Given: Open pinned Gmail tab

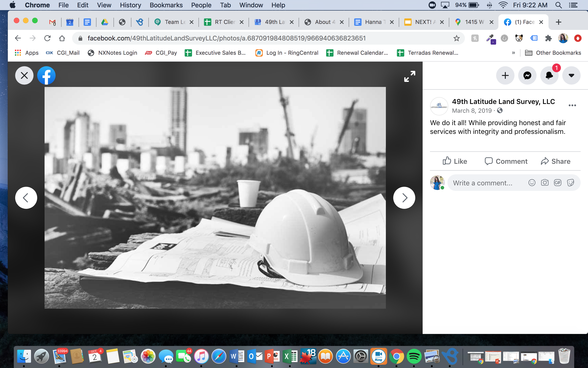Looking at the screenshot, I should pos(52,22).
